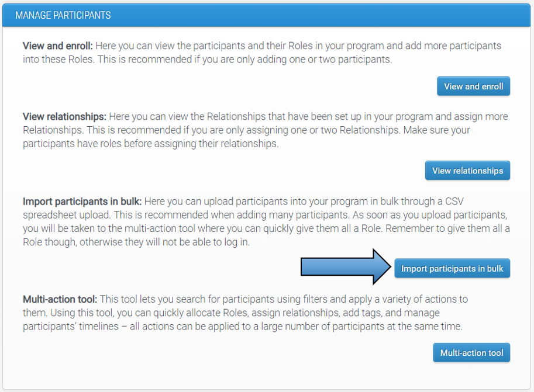The height and width of the screenshot is (392, 534).
Task: Click the View and enroll button
Action: (473, 85)
